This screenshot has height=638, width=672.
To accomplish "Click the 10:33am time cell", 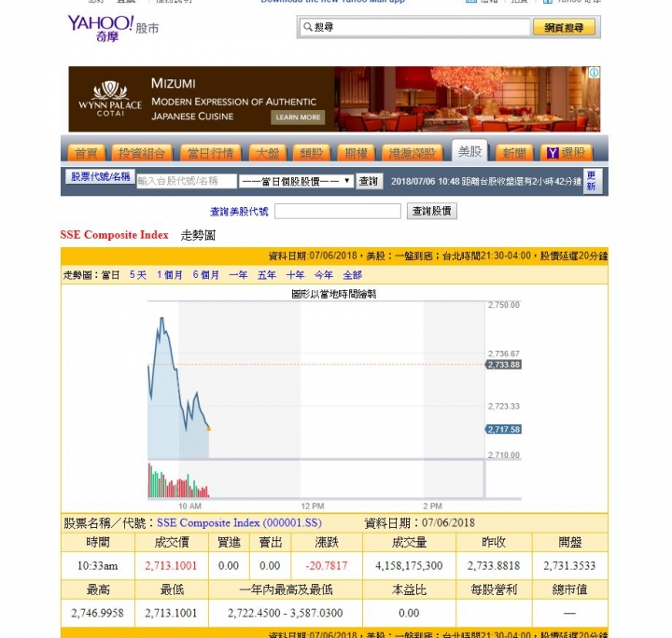I will pos(98,565).
